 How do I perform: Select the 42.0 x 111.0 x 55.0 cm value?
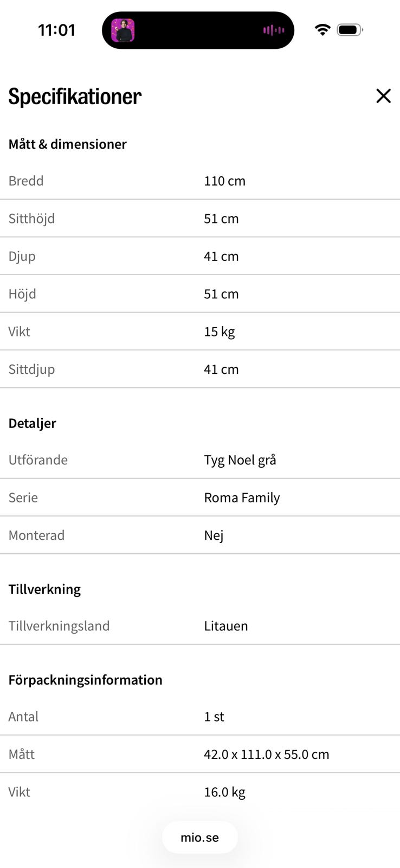tap(267, 755)
